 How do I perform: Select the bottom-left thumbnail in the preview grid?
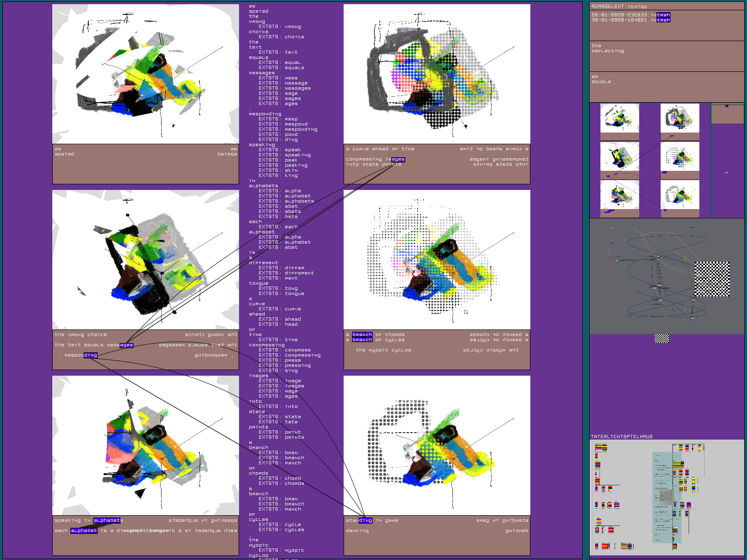pos(619,195)
